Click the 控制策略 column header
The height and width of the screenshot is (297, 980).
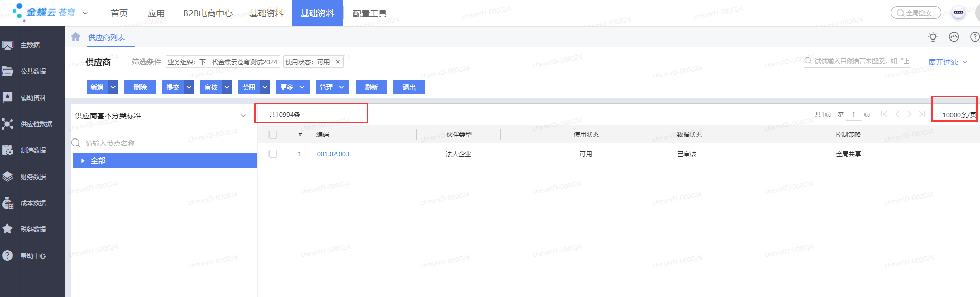pos(848,135)
